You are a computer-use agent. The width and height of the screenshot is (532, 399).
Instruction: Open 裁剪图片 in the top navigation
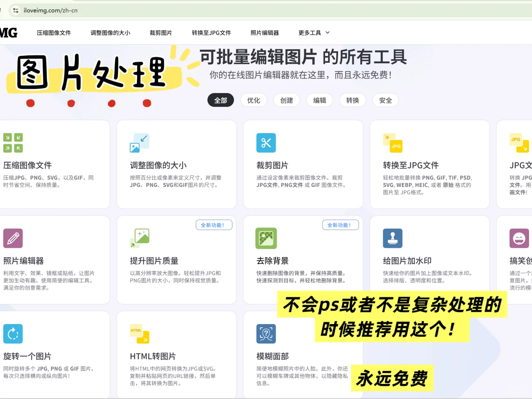(x=161, y=33)
